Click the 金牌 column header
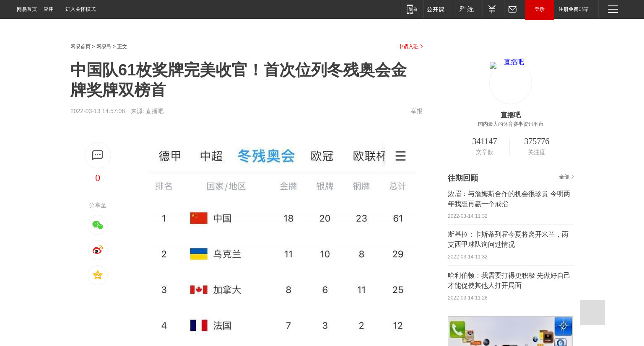Screen dimensions: 644x346 [x=288, y=186]
